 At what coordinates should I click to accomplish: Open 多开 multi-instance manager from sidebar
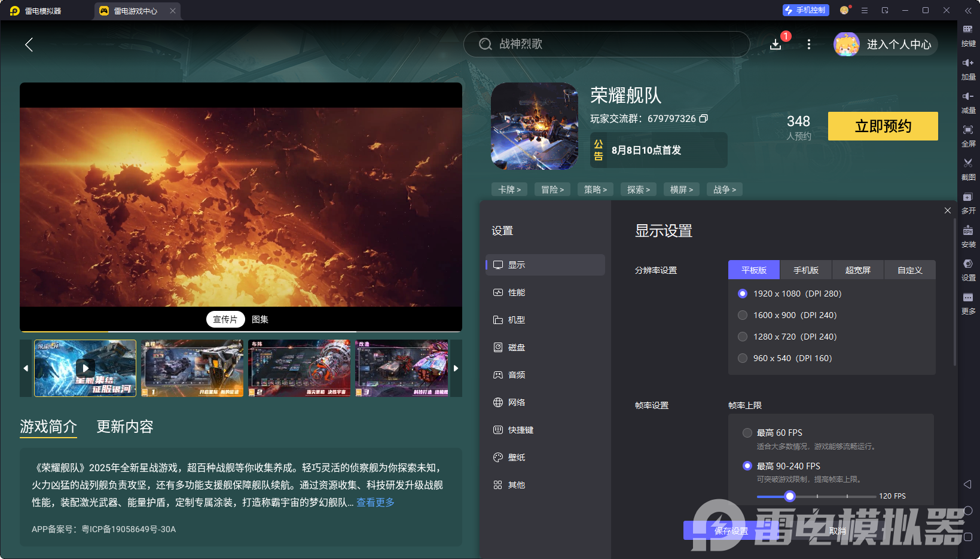pyautogui.click(x=969, y=203)
